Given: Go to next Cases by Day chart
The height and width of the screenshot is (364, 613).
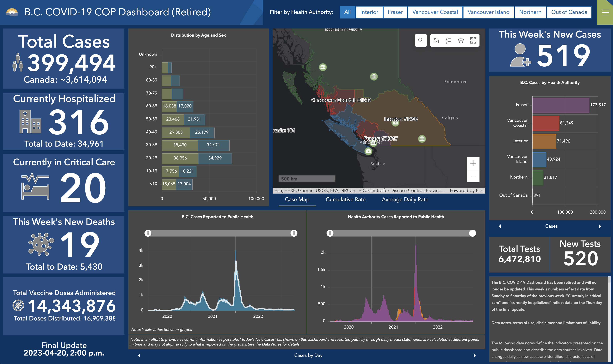Looking at the screenshot, I should [x=474, y=355].
